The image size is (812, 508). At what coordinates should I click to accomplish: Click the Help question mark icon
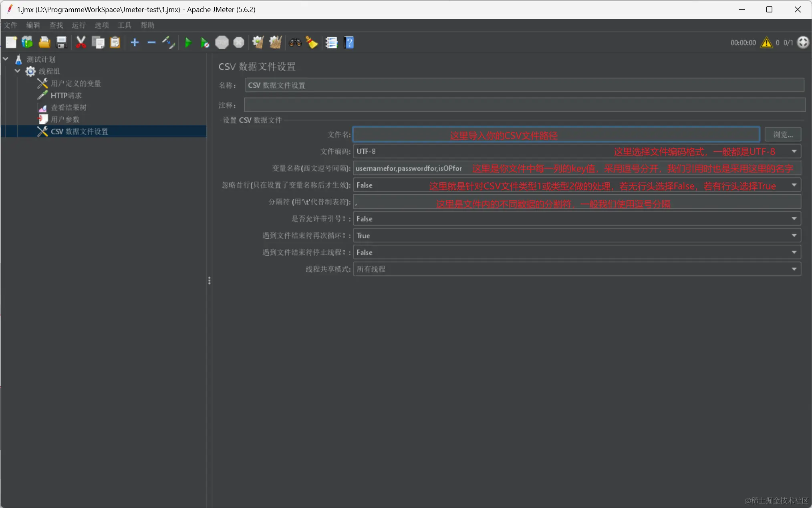click(349, 42)
